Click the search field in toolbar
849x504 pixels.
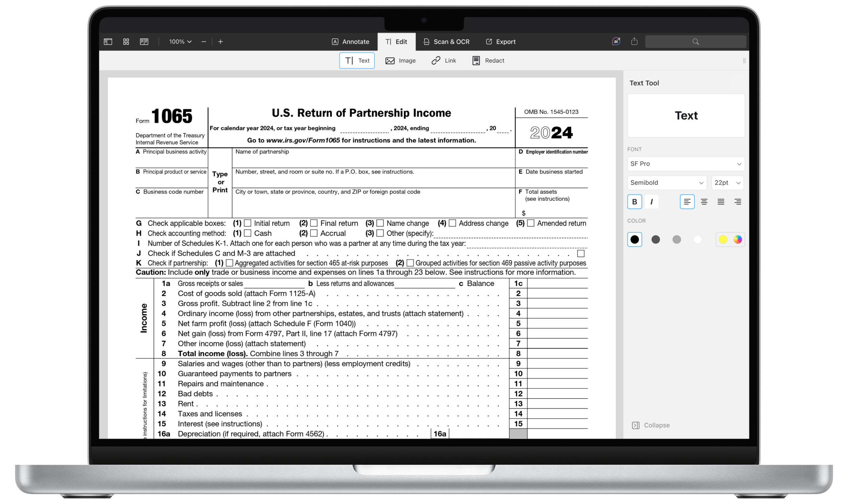coord(695,42)
